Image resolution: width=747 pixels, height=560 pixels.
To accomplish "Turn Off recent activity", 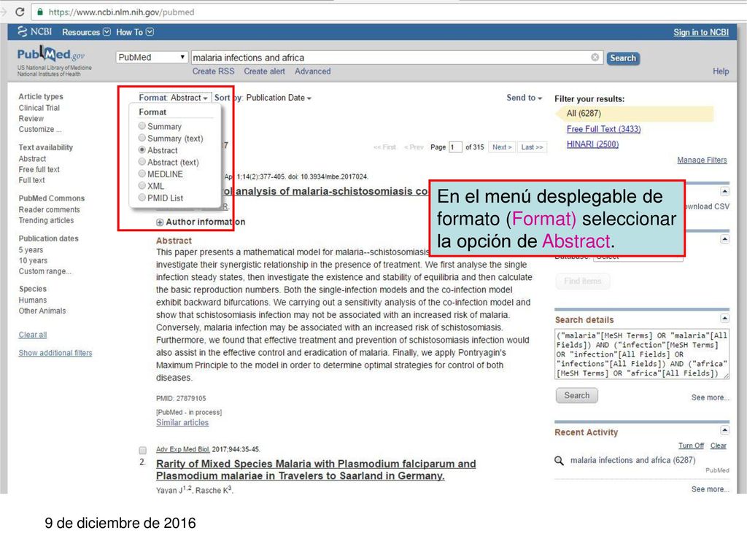I will coord(692,446).
